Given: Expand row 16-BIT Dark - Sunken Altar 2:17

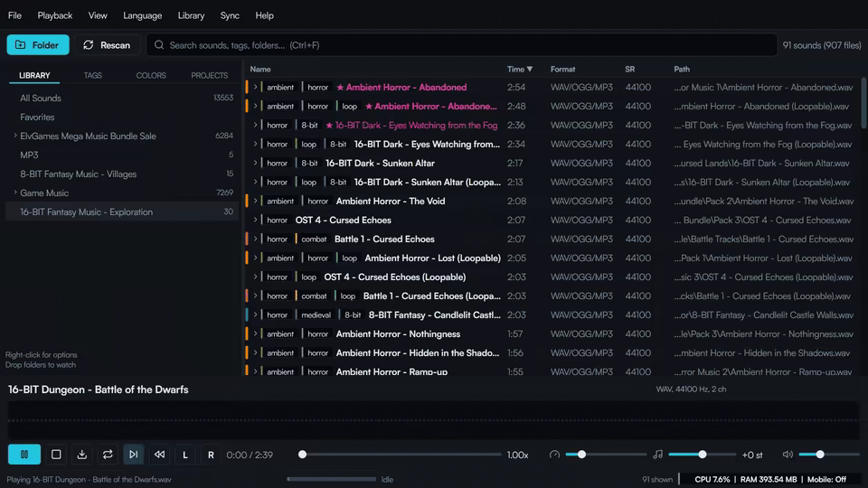Looking at the screenshot, I should click(255, 163).
